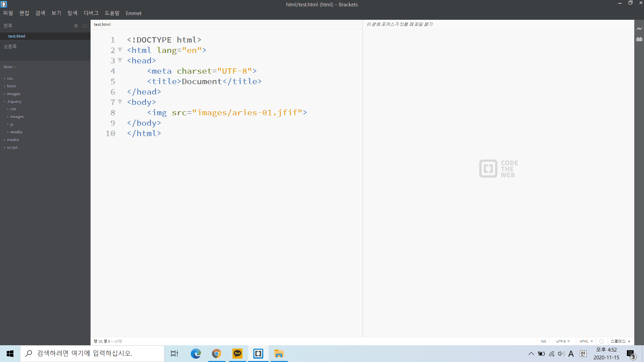This screenshot has height=362, width=644.
Task: Open the Emmet menu
Action: pos(133,13)
